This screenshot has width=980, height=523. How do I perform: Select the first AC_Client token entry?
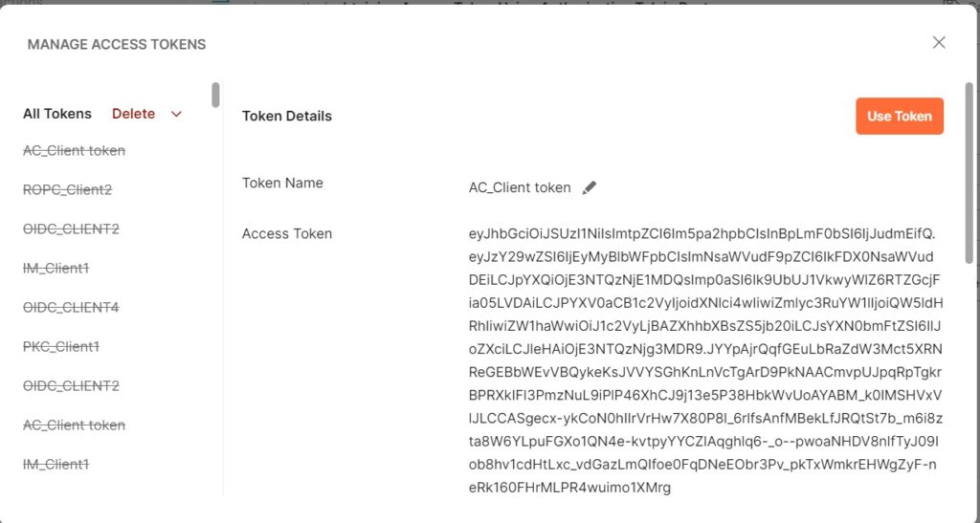tap(74, 150)
